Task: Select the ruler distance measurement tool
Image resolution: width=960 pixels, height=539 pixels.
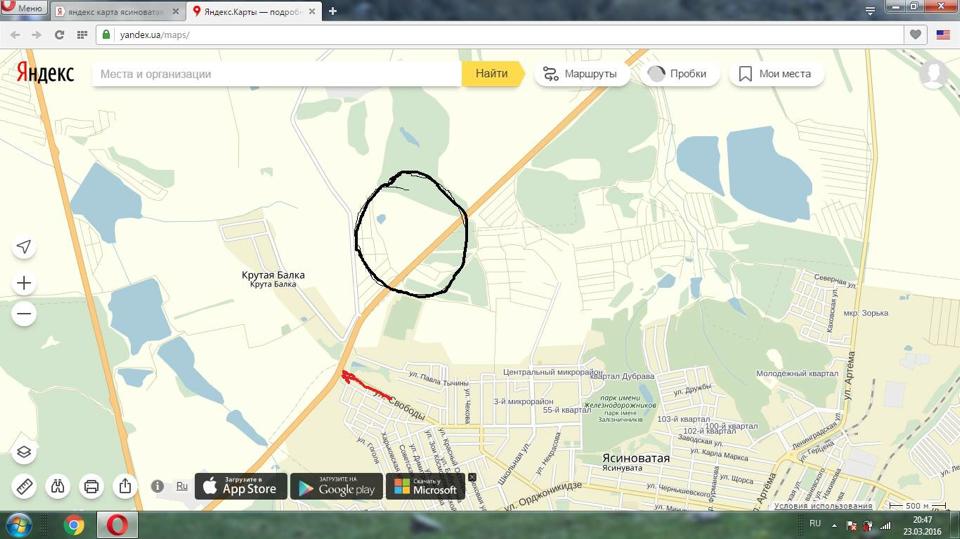Action: (x=24, y=487)
